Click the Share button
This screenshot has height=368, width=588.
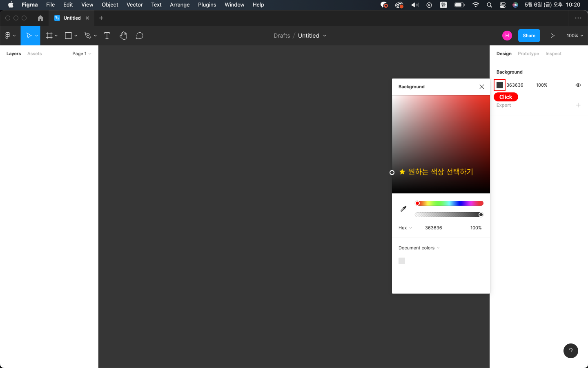click(x=529, y=36)
